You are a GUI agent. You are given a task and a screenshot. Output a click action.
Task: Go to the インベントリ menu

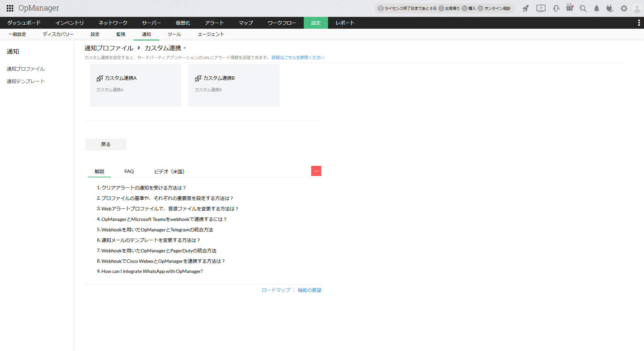[70, 23]
